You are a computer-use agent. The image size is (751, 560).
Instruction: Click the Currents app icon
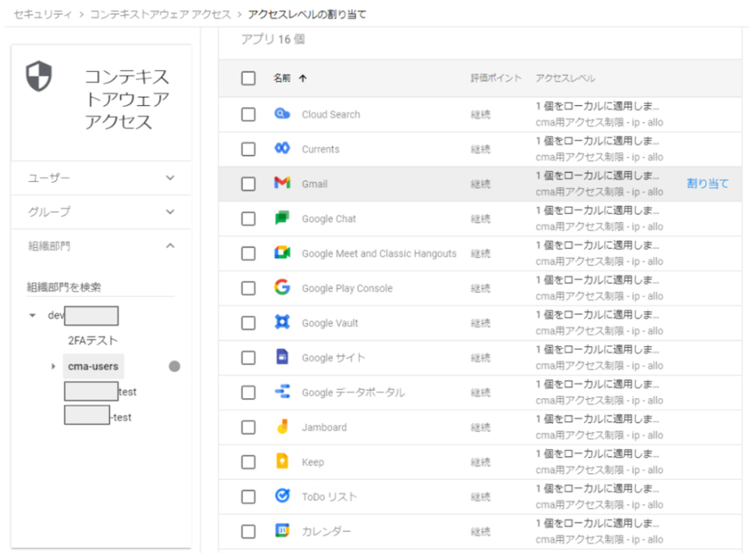point(282,149)
